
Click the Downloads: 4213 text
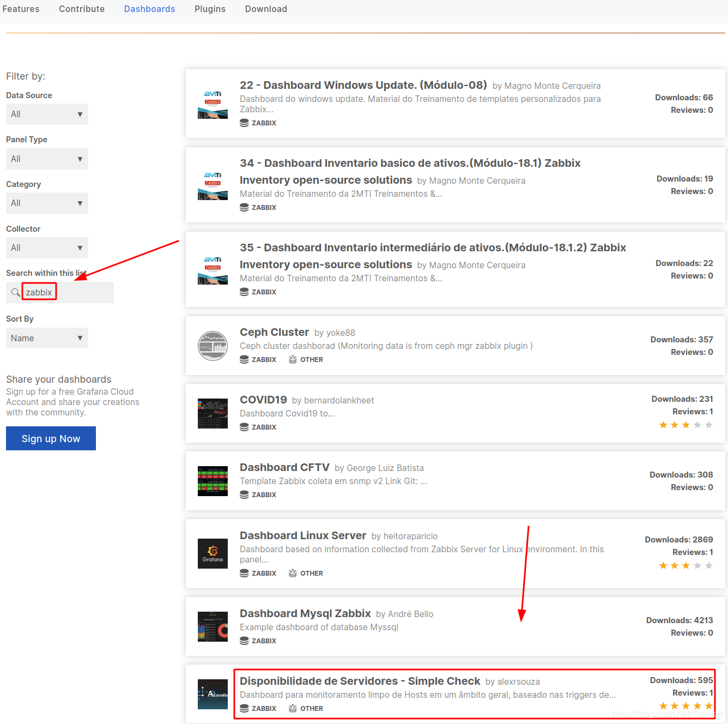coord(680,620)
